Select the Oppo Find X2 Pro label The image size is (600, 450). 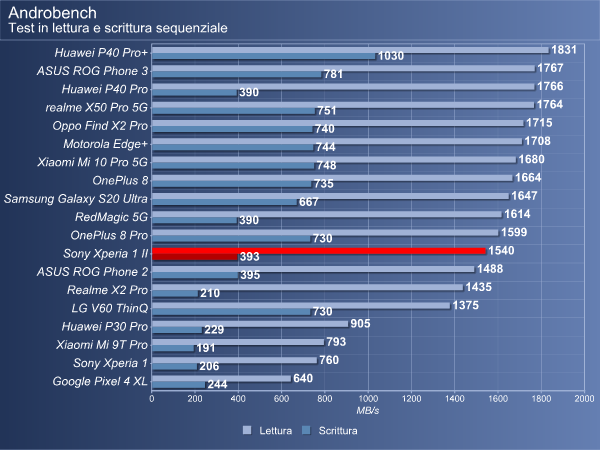click(x=100, y=126)
